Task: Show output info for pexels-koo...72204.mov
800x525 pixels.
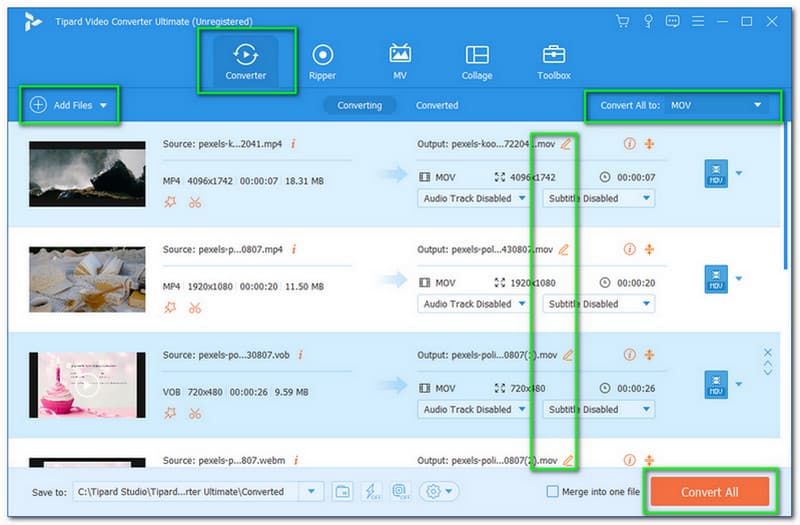Action: (x=630, y=144)
